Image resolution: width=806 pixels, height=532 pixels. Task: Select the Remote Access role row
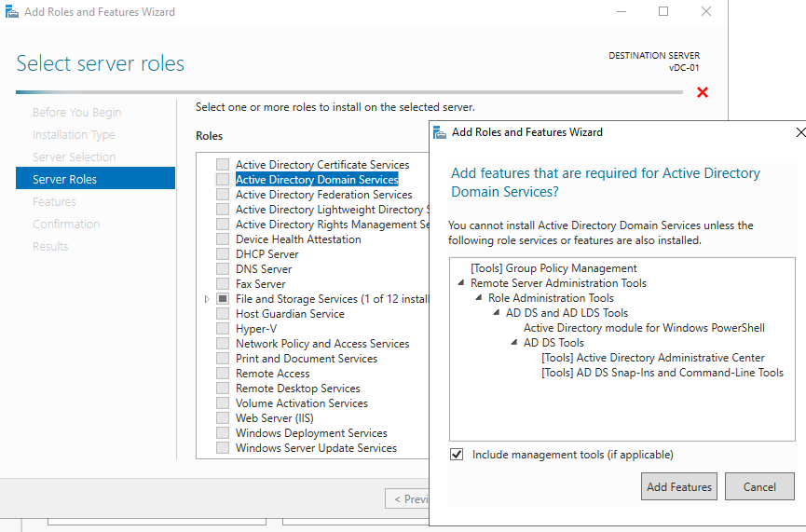(272, 374)
